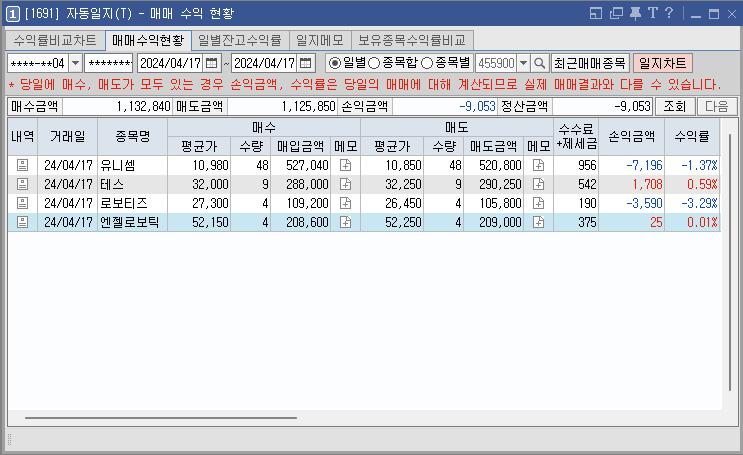This screenshot has height=455, width=743.
Task: Click the 일지차트 button
Action: coord(662,63)
